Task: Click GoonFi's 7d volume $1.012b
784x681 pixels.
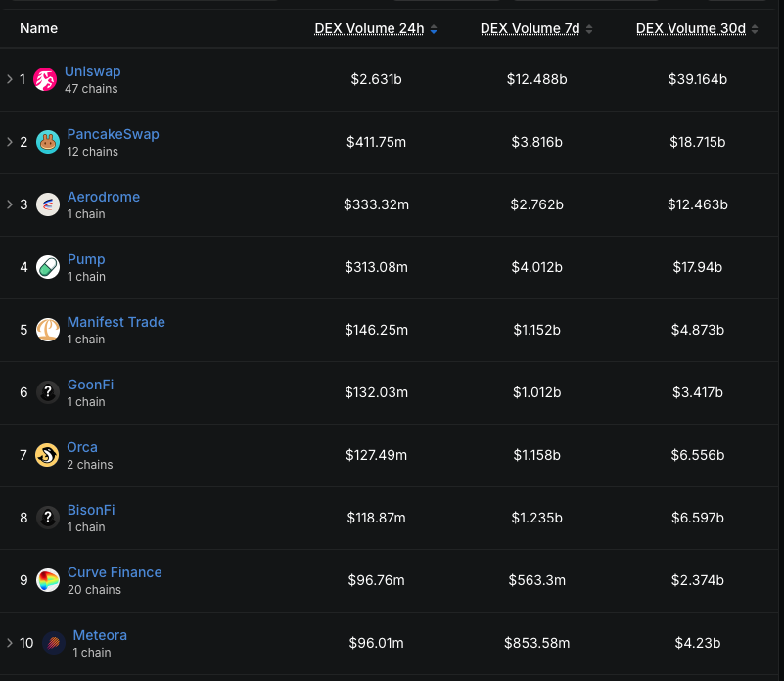Action: tap(536, 392)
